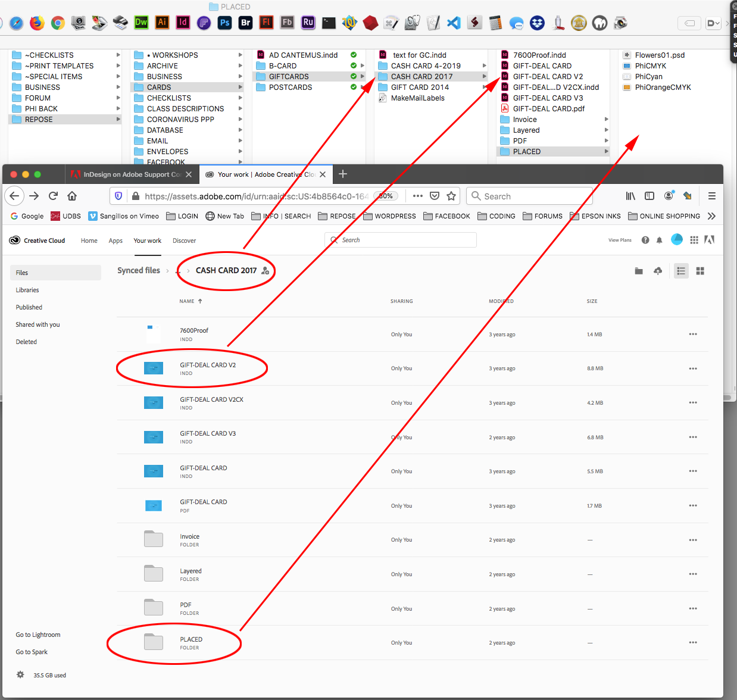Click the upload to cloud icon
This screenshot has height=700, width=737.
point(657,271)
